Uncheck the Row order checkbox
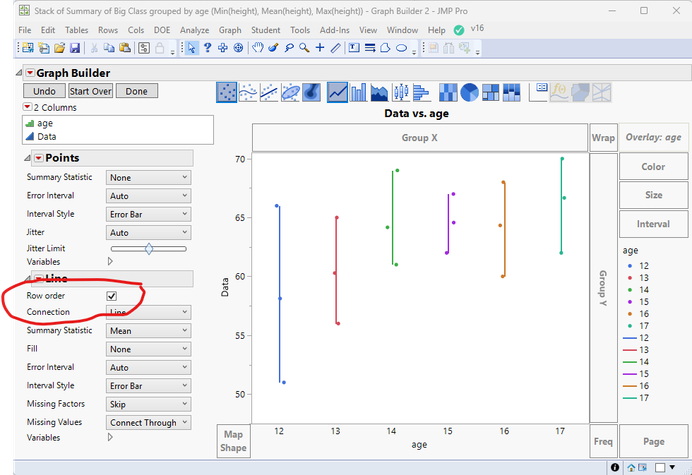The height and width of the screenshot is (475, 692). pos(112,296)
